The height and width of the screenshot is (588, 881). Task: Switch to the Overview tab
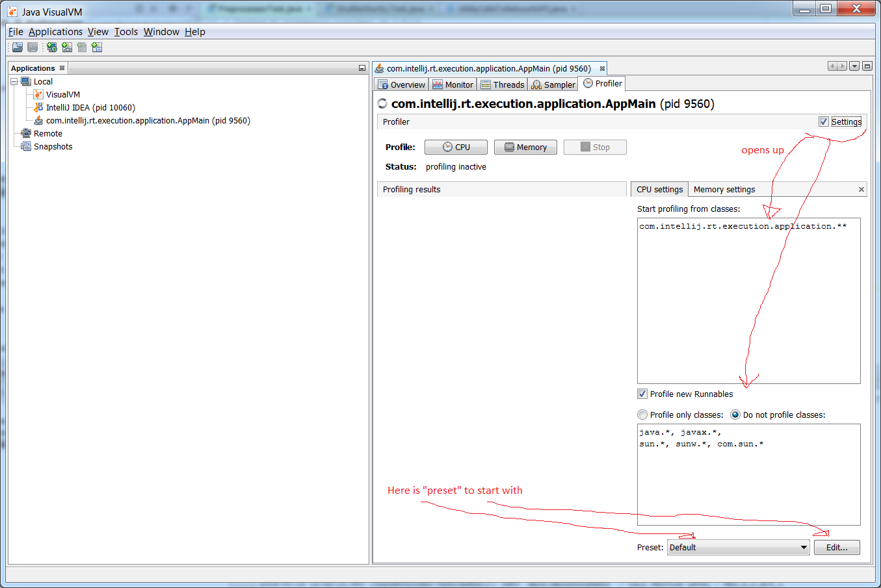(402, 84)
